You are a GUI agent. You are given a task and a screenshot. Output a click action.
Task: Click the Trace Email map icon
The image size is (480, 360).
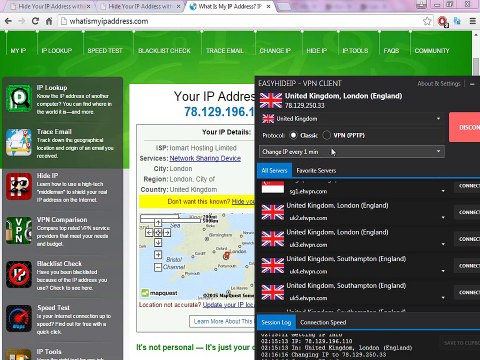point(19,143)
